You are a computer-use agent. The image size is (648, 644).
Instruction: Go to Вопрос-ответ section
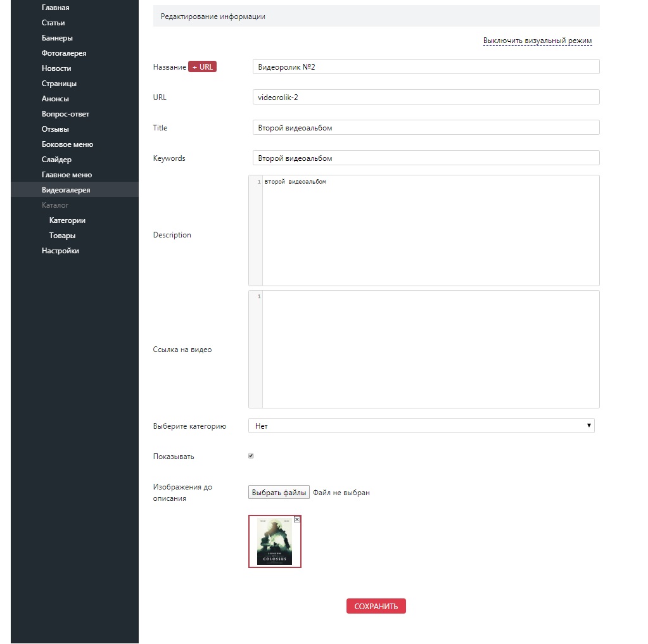click(x=65, y=114)
